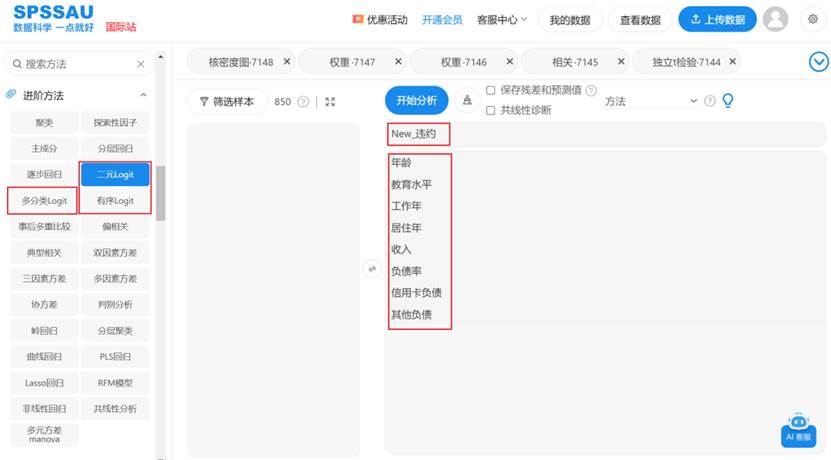Select 聚类 method
Screen dimensions: 831x460
[x=44, y=122]
